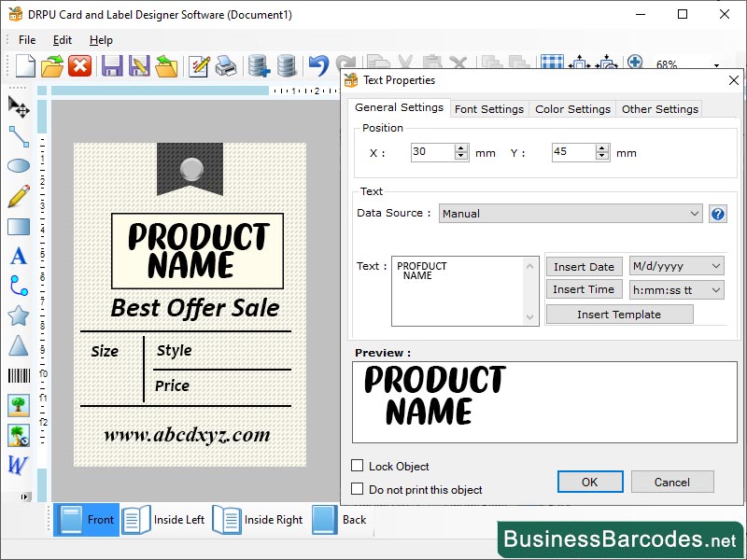Choose the Star shape tool

point(17,315)
